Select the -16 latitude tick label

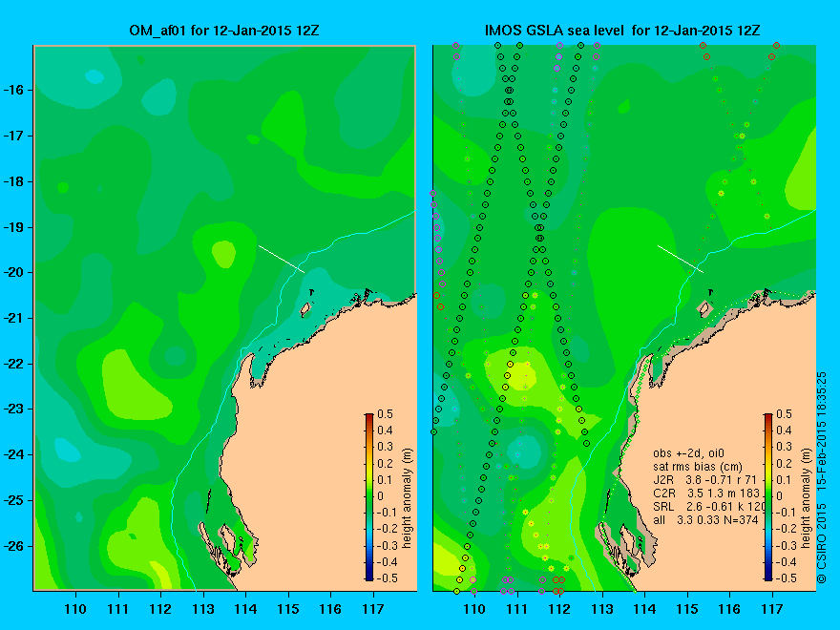tap(13, 90)
